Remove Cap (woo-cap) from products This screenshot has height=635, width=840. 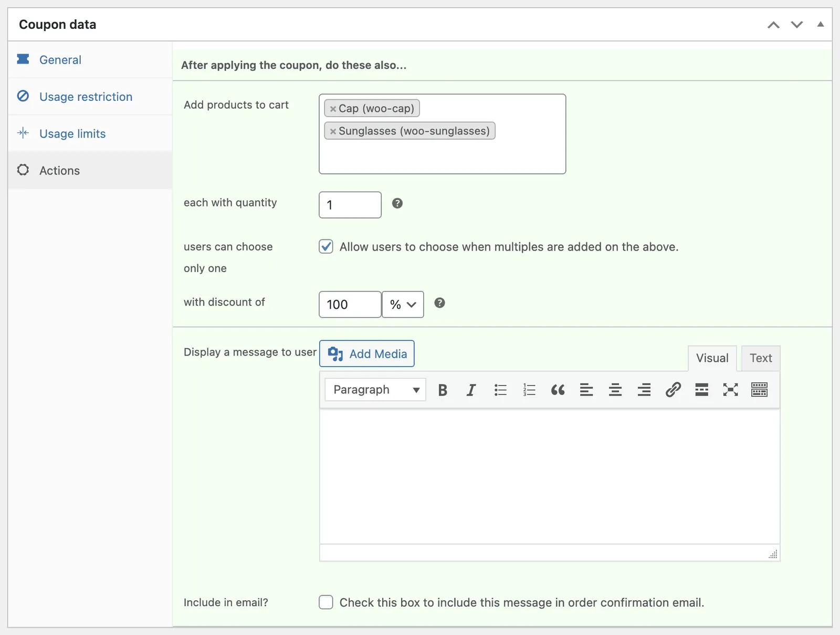(x=333, y=109)
